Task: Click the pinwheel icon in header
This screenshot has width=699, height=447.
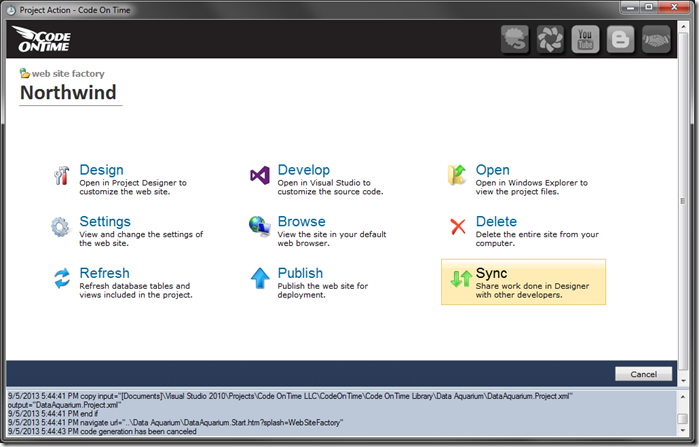Action: pyautogui.click(x=550, y=39)
